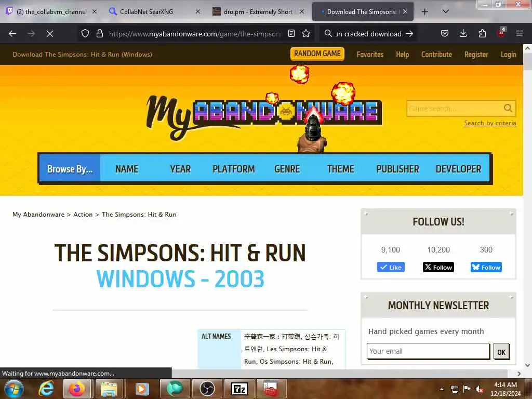Open uBlock Origin extension icon
The height and width of the screenshot is (399, 532).
point(501,33)
